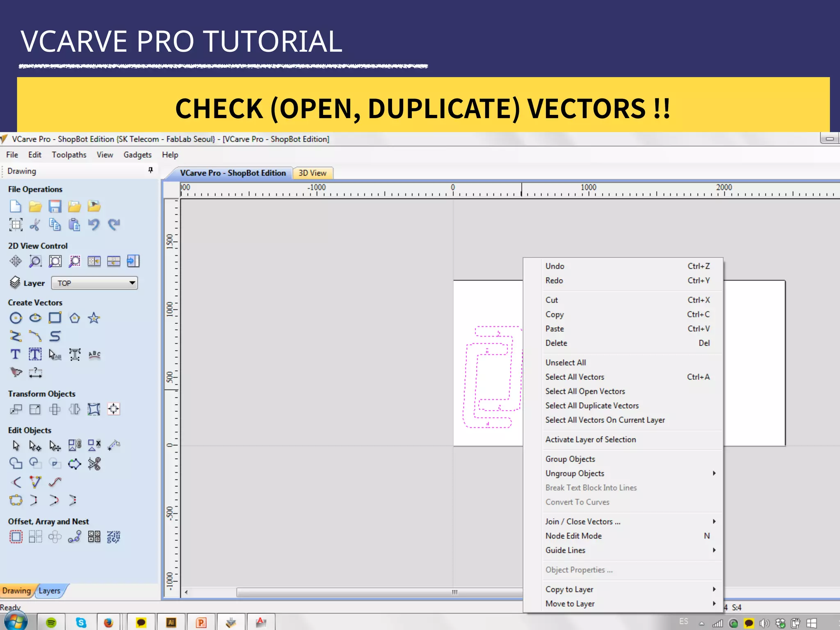Click the volume speaker tray icon
Screen dimensions: 840x630
pos(764,623)
